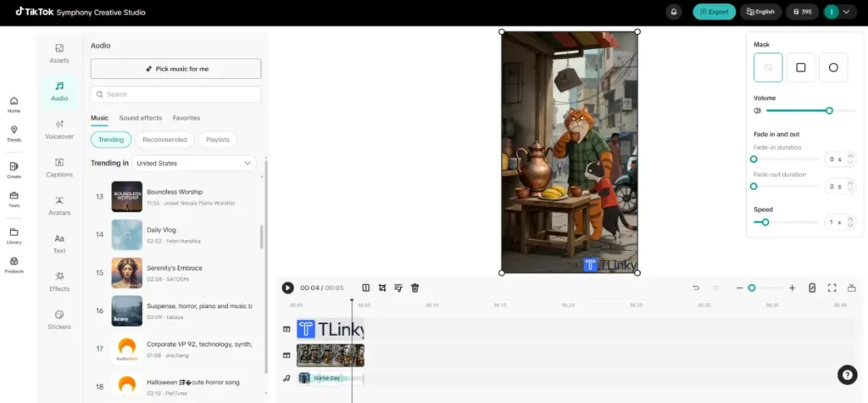Viewport: 868px width, 403px height.
Task: Select the Boundless Worship track thumbnail
Action: (x=127, y=196)
